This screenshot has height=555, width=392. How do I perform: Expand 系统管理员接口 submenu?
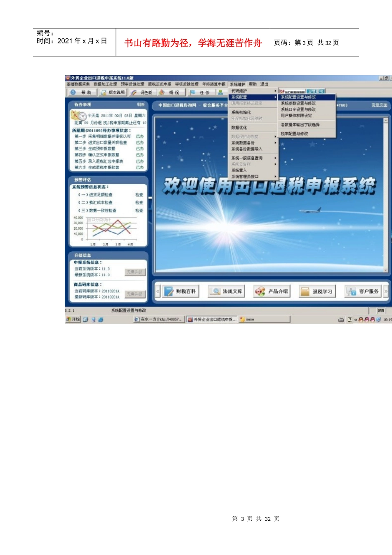coord(253,177)
